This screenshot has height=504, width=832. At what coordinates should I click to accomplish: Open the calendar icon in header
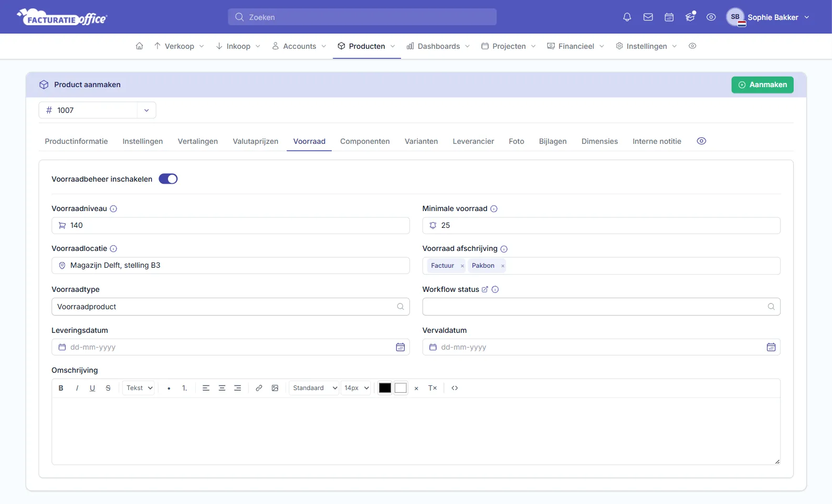669,17
